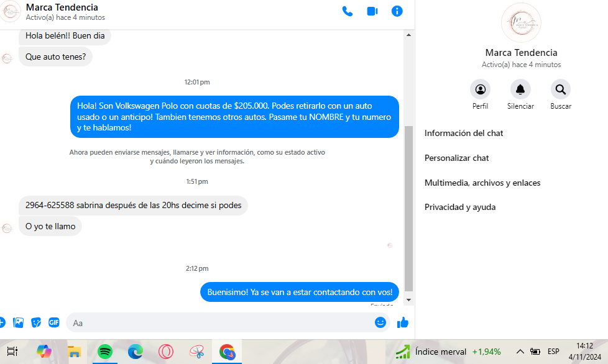Select the 'Que auto tenes?' message
This screenshot has height=364, width=608.
point(55,57)
